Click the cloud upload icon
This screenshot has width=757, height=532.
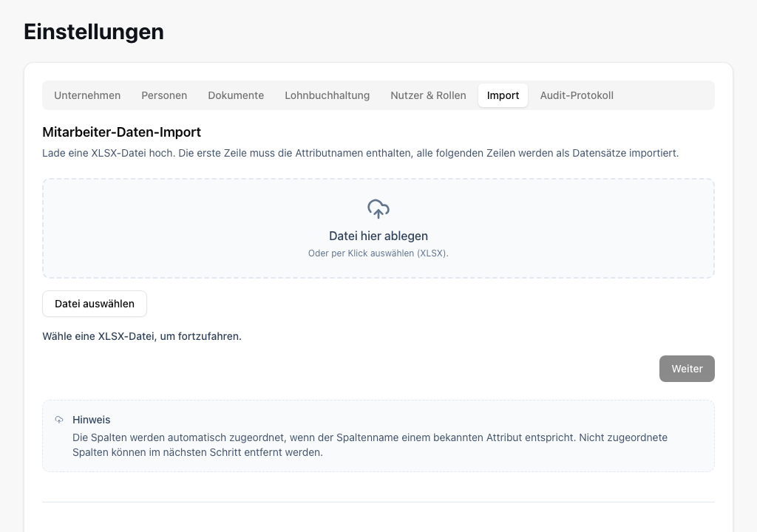click(x=378, y=209)
